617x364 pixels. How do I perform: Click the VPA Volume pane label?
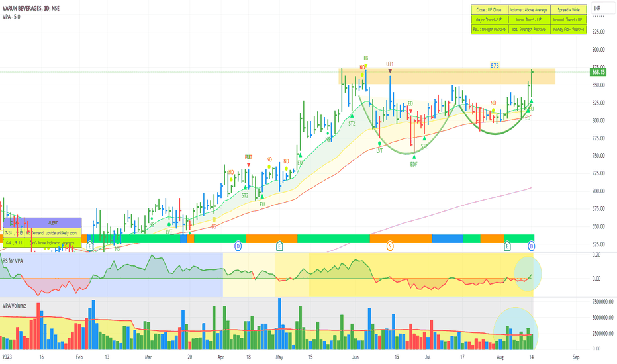pos(14,306)
